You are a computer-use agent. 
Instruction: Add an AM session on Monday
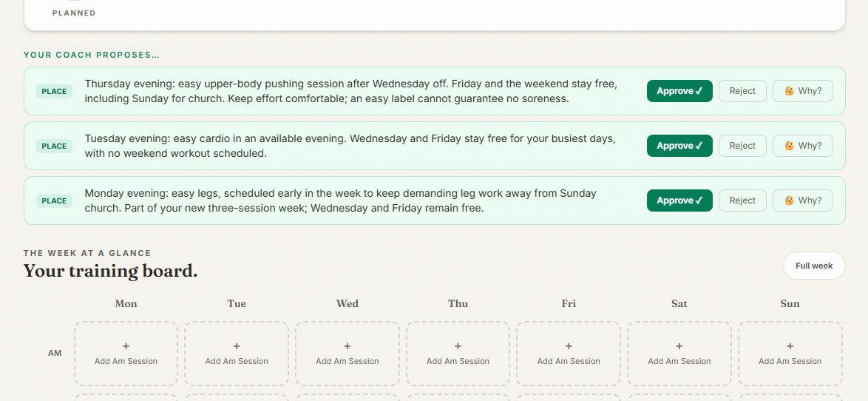(126, 354)
